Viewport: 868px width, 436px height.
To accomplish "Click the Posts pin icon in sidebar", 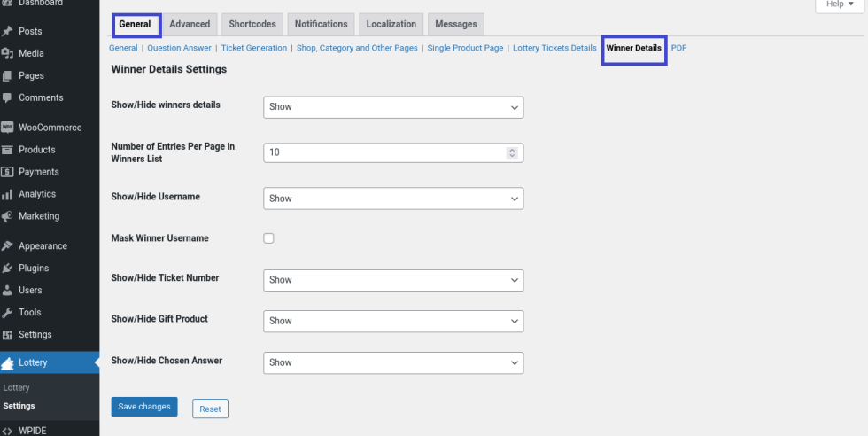I will coord(8,31).
